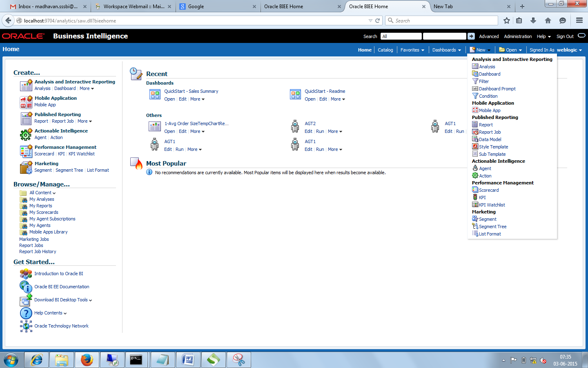Expand More for AGT2 item

(335, 131)
